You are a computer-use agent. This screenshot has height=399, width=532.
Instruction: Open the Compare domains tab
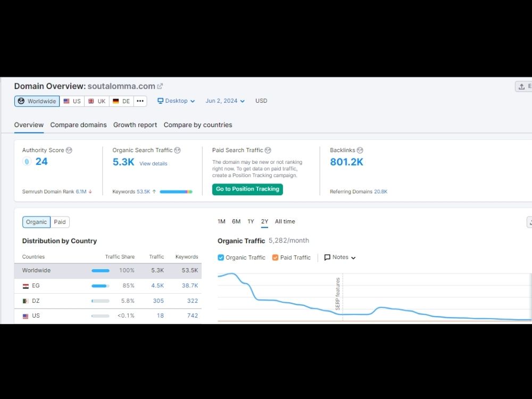[x=78, y=125]
